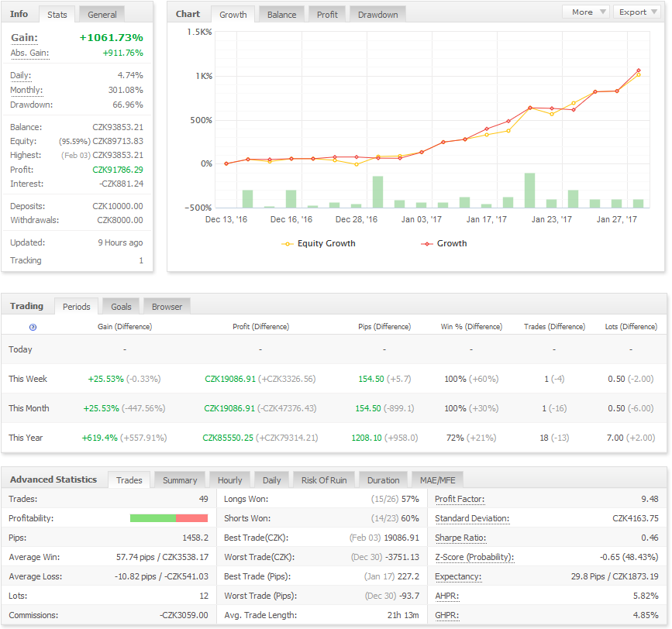Click the Expectancy label

click(x=458, y=576)
